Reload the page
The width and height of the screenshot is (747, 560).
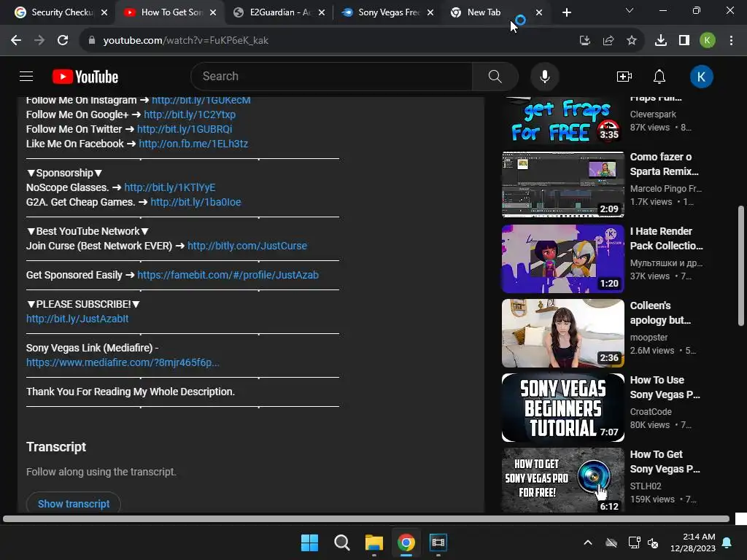tap(63, 41)
